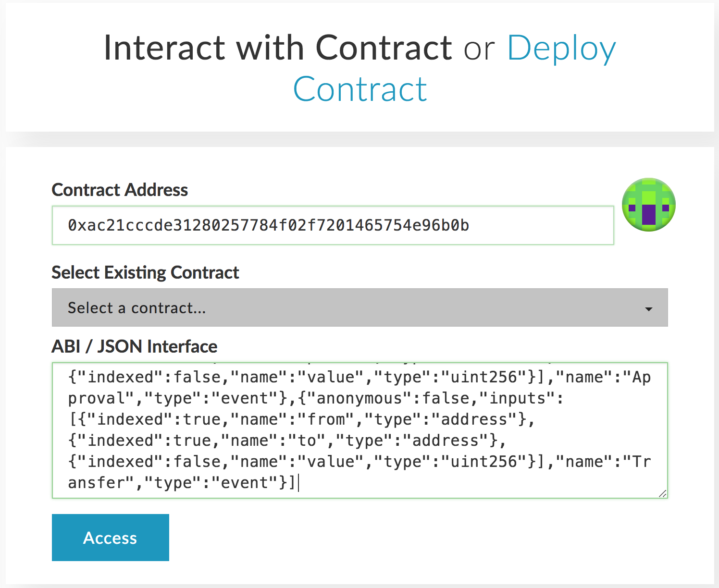Click the ABI / JSON Interface label

(x=134, y=346)
